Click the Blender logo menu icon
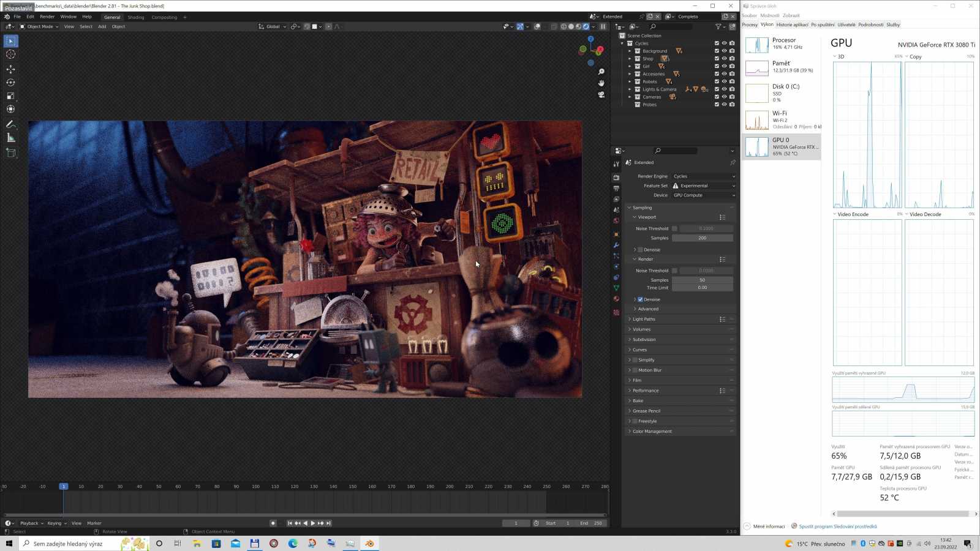The width and height of the screenshot is (980, 551). (7, 17)
